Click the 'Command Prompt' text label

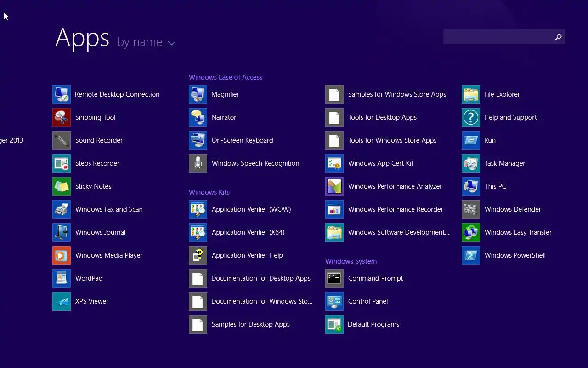pos(375,278)
